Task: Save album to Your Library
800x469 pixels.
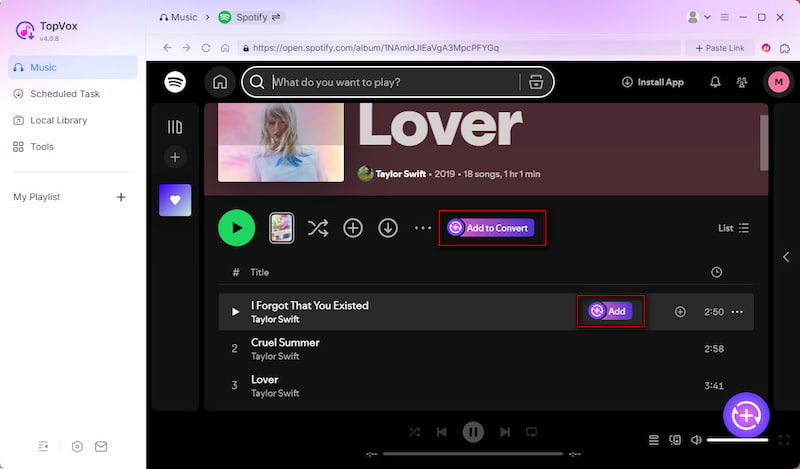Action: (x=353, y=228)
